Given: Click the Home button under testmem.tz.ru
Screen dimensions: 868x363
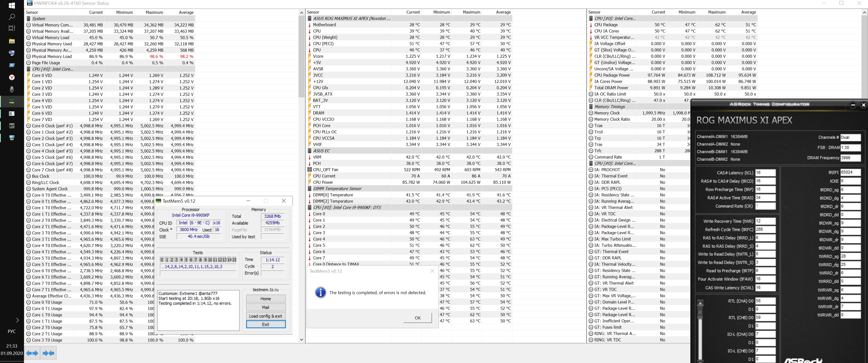Looking at the screenshot, I should tap(265, 299).
